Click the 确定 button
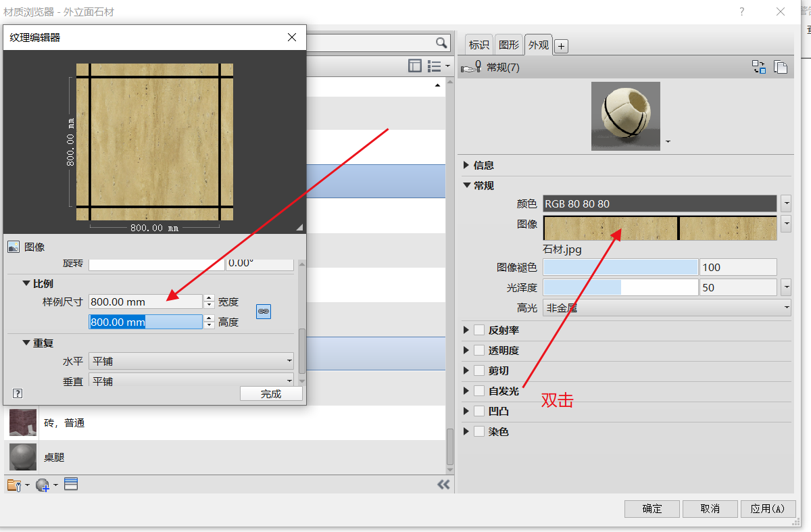The image size is (811, 532). pos(652,508)
